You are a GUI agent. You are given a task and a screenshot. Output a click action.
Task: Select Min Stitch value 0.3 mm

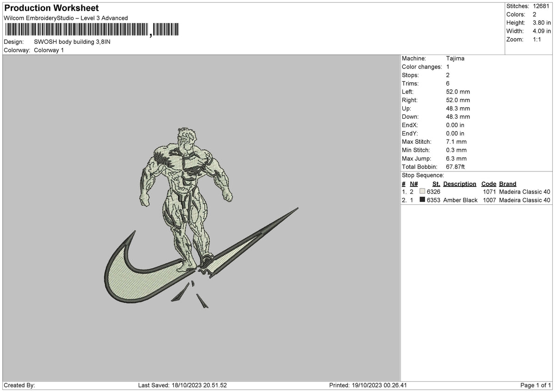456,150
